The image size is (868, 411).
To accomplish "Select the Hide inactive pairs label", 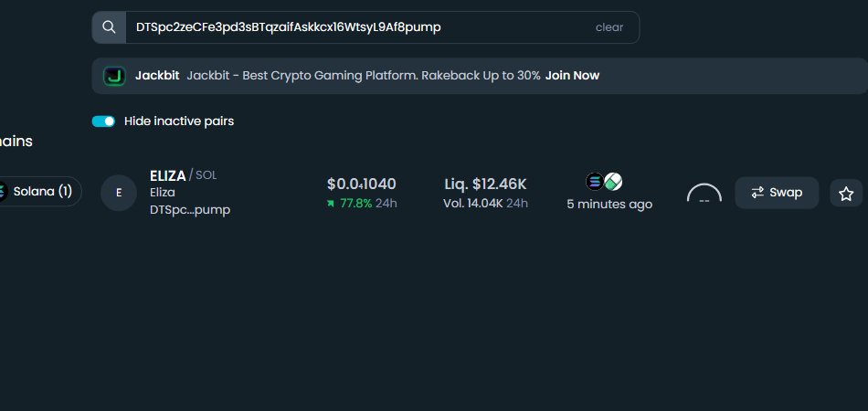I will pyautogui.click(x=179, y=121).
